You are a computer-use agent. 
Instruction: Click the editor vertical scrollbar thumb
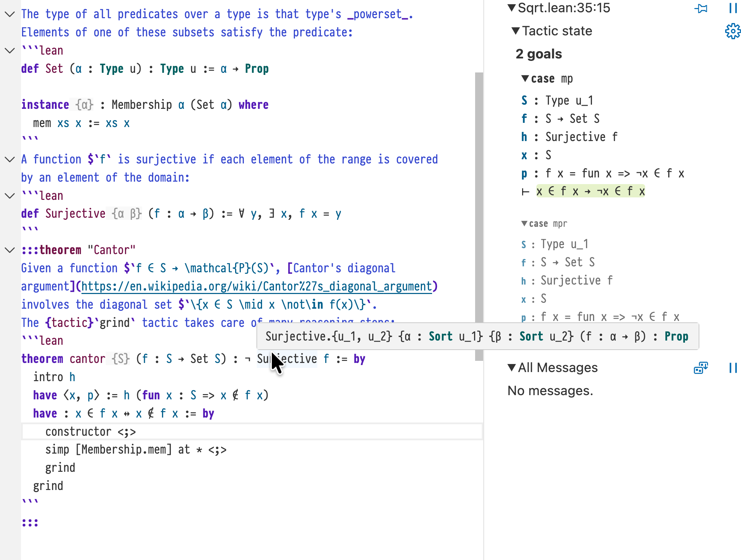pyautogui.click(x=479, y=216)
